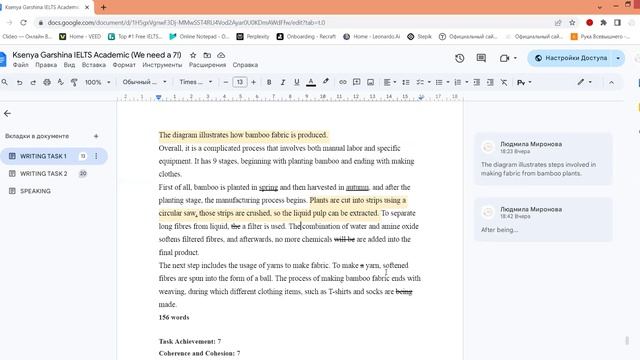Open the Times font family dropdown
This screenshot has width=640, height=360.
coord(196,82)
